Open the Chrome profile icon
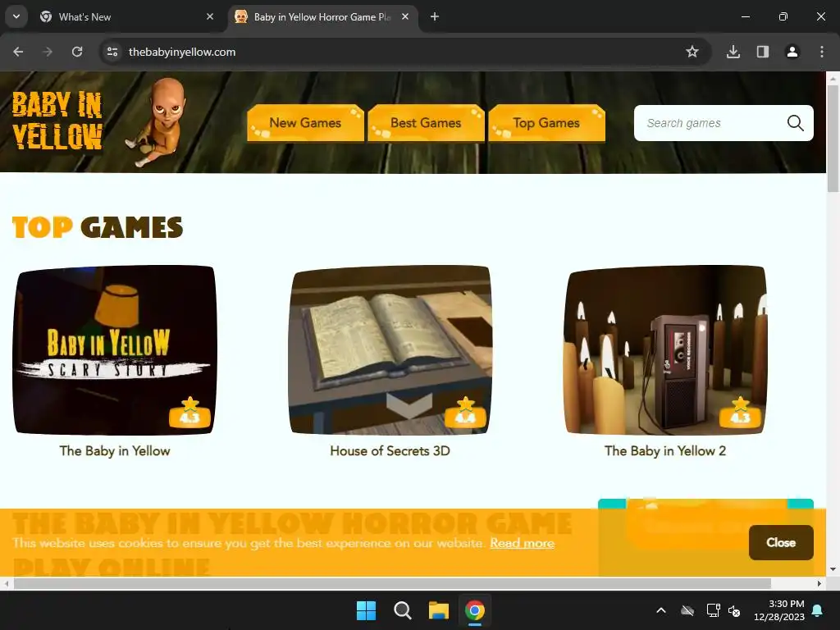This screenshot has height=630, width=840. point(792,52)
